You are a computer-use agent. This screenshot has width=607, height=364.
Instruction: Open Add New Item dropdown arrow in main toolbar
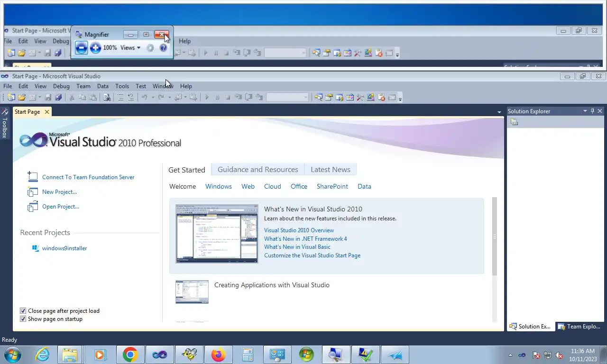(x=39, y=97)
